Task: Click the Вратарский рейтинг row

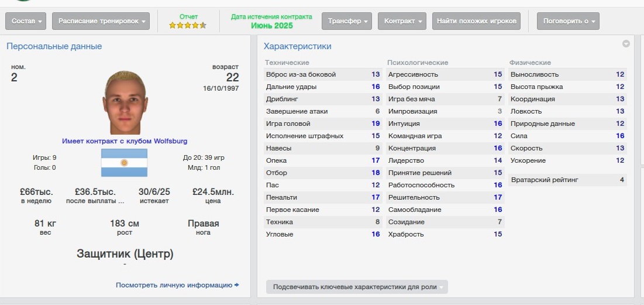Action: point(567,180)
